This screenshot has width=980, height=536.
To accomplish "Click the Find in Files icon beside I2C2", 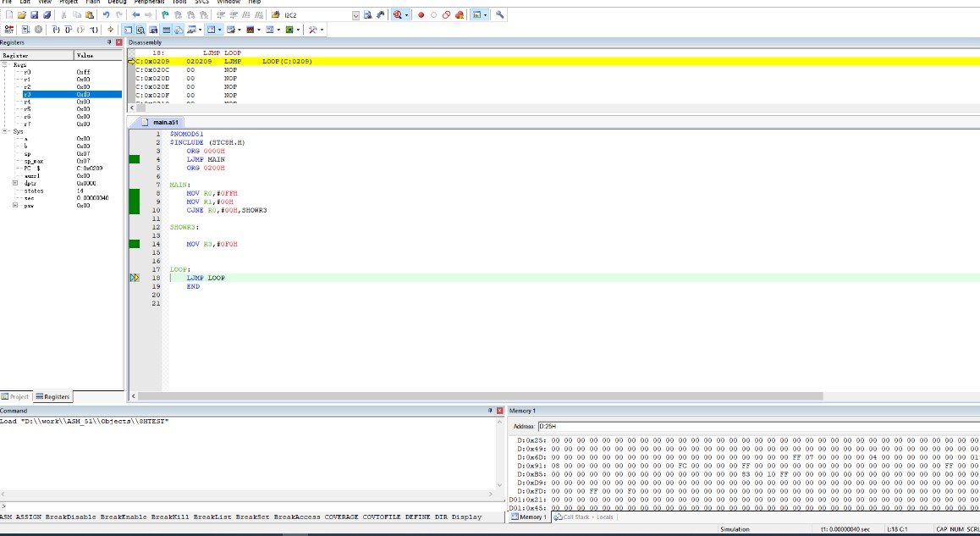I will tap(276, 15).
